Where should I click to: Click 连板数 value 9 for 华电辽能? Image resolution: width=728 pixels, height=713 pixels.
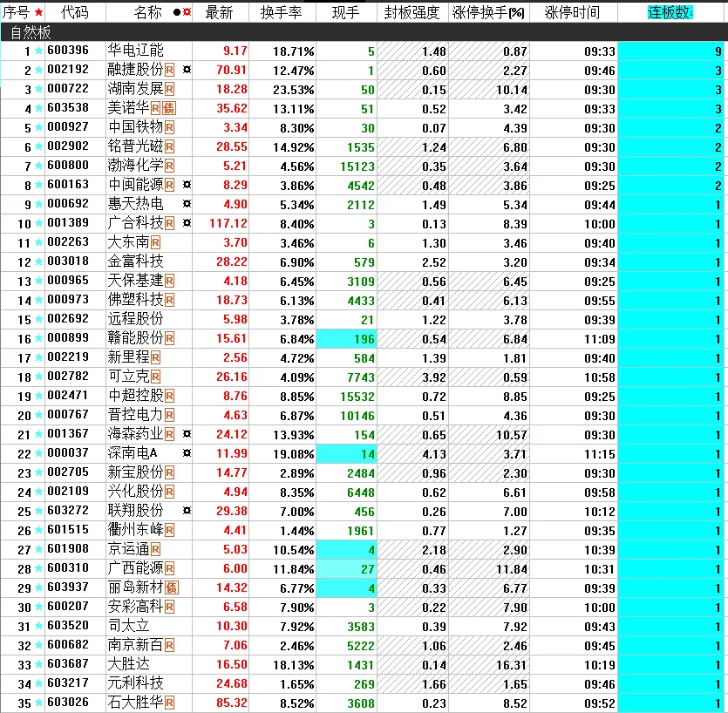pyautogui.click(x=718, y=51)
